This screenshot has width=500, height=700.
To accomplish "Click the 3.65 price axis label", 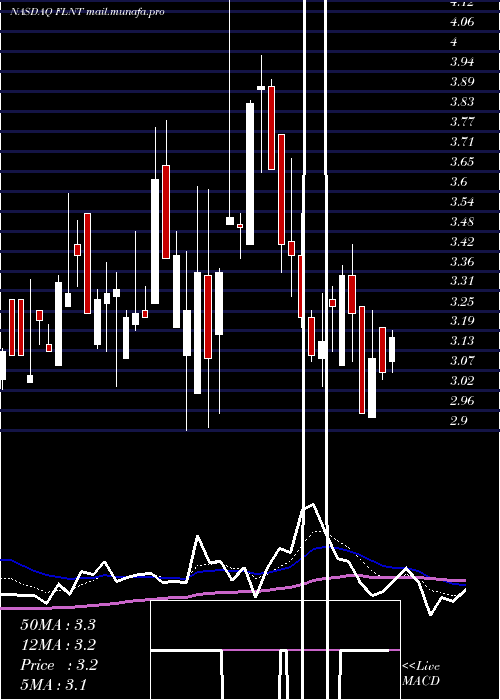I will [x=462, y=162].
